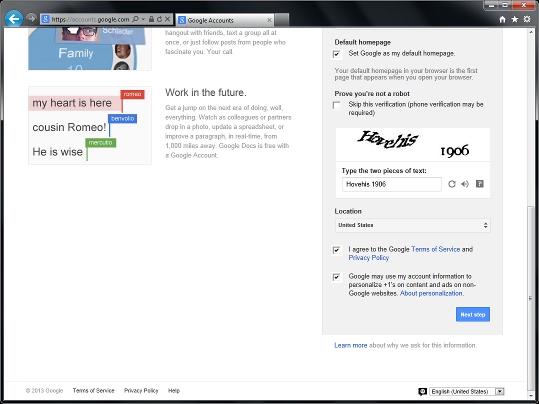Viewport: 539px width, 404px height.
Task: Click the 'Type the two pieces of text:' label
Action: point(384,171)
